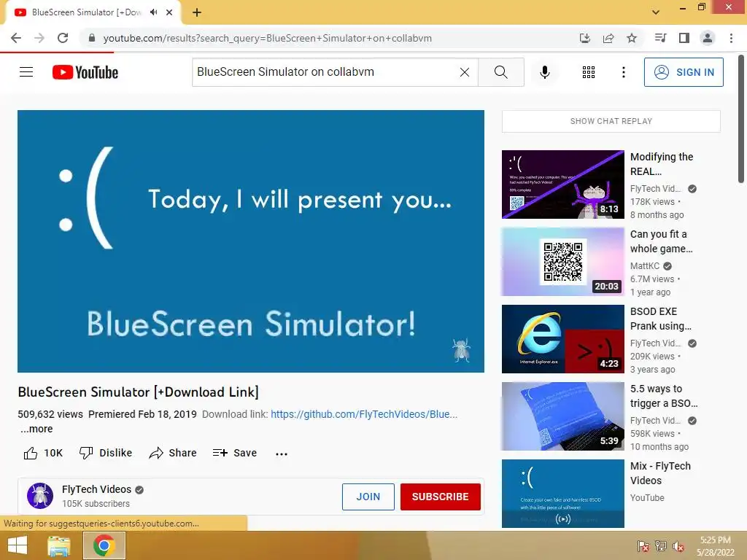This screenshot has width=747, height=560.
Task: Click the FlyTech Videos channel avatar
Action: pos(40,496)
